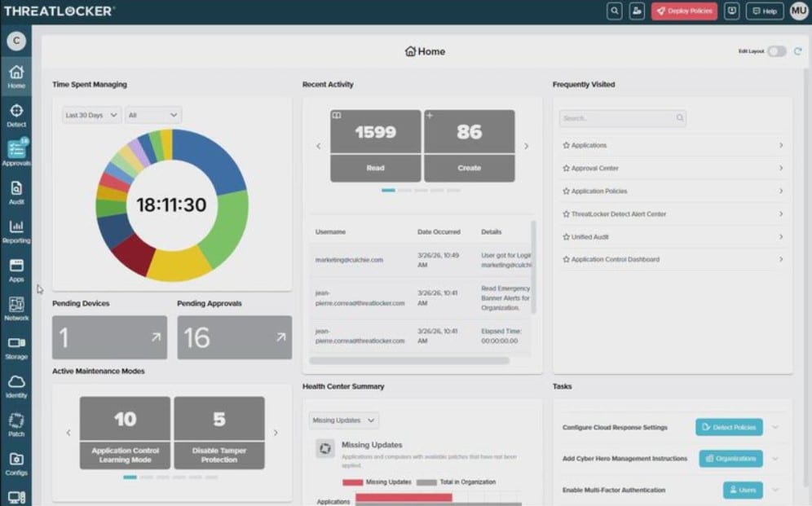Toggle the Edit Layout switch
The width and height of the screenshot is (812, 506).
pyautogui.click(x=777, y=51)
